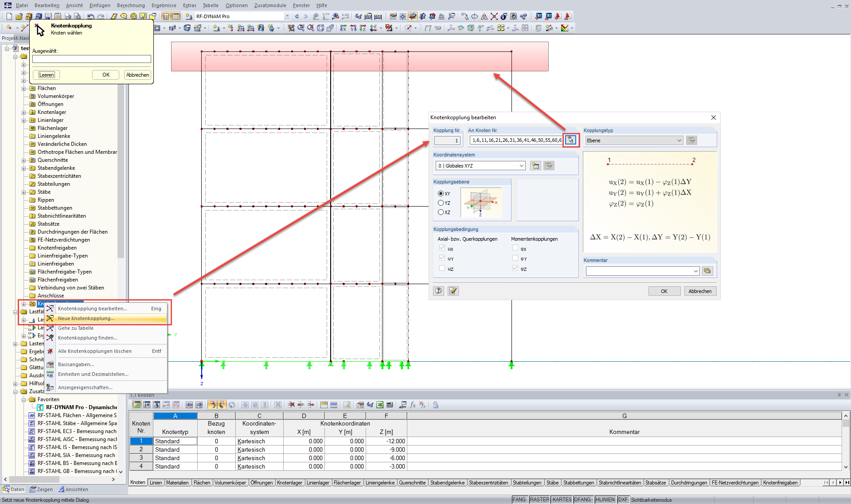Choose Neue Knotenkopplung from context menu
851x504 pixels.
point(86,318)
